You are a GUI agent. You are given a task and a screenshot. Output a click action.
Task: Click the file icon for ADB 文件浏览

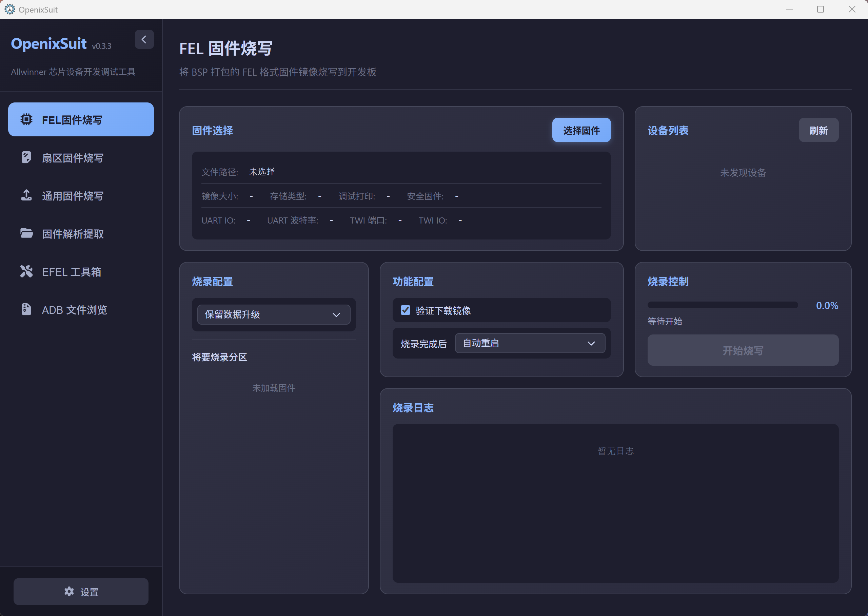pos(26,309)
